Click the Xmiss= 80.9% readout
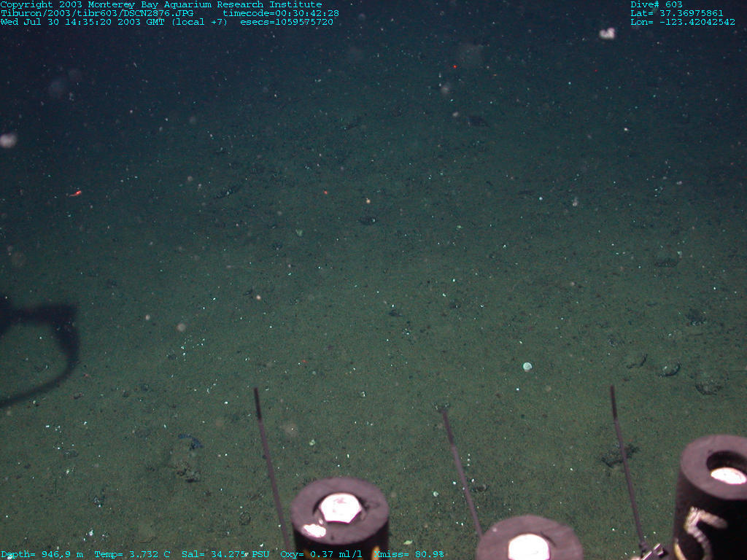 click(409, 554)
